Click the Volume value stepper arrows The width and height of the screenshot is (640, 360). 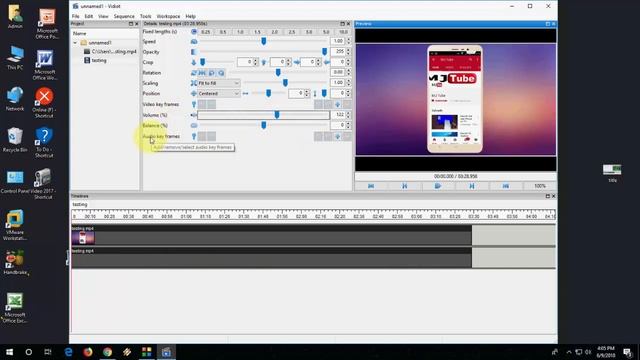click(x=348, y=115)
